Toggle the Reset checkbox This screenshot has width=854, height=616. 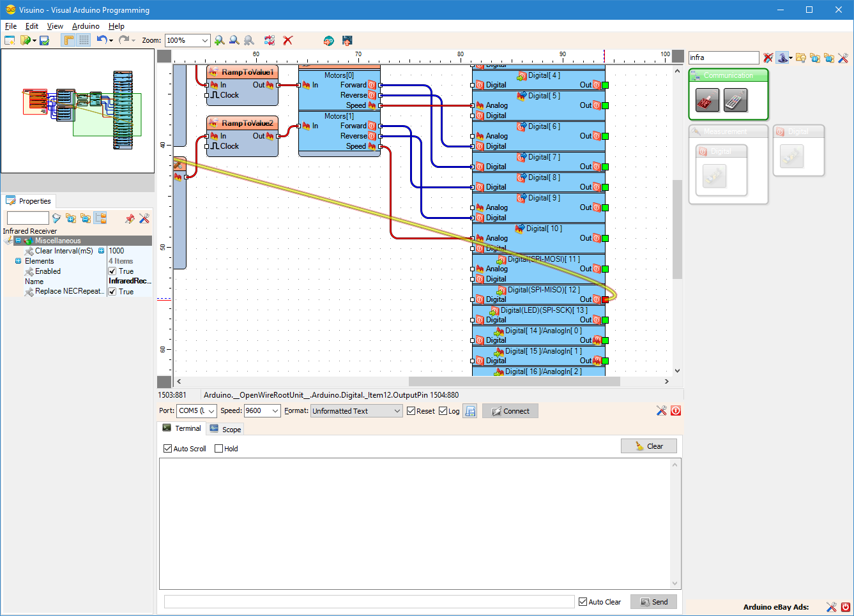tap(411, 411)
